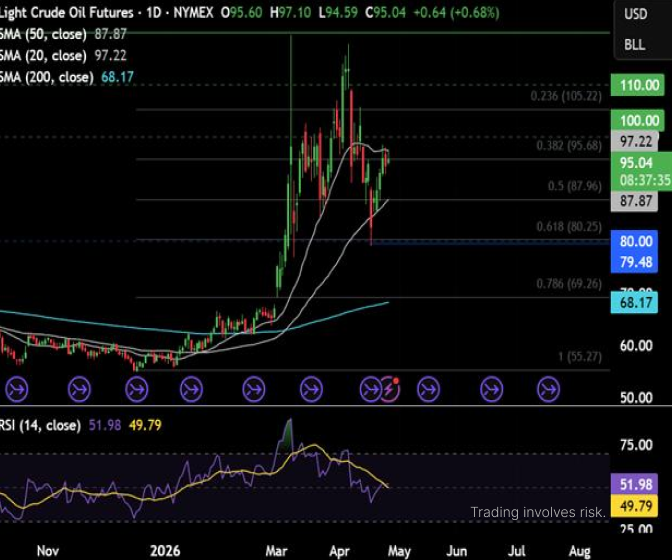Click the 1 (55.27) Fibonacci label
The height and width of the screenshot is (560, 672).
[x=580, y=356]
